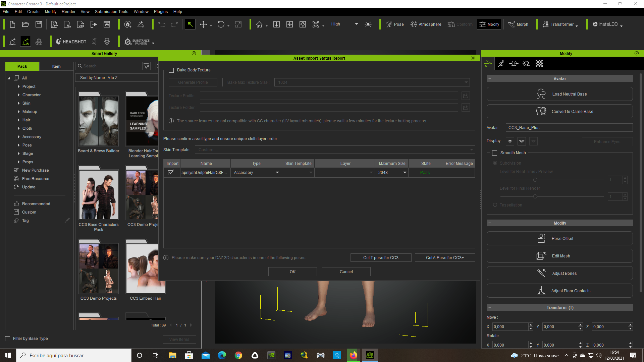Click the Open Project folder icon
644x362 pixels.
tap(25, 24)
